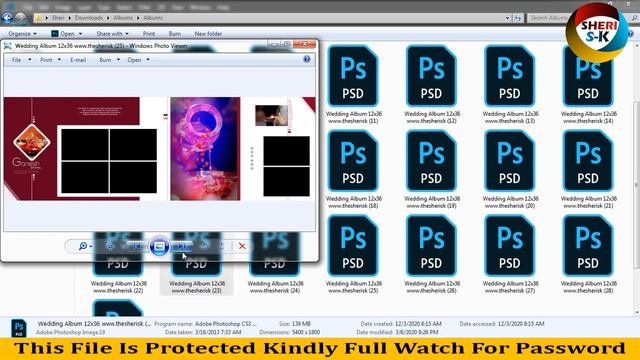Open Wedding Album 12x36 (11) PSD file
This screenshot has width=640, height=360.
click(353, 76)
